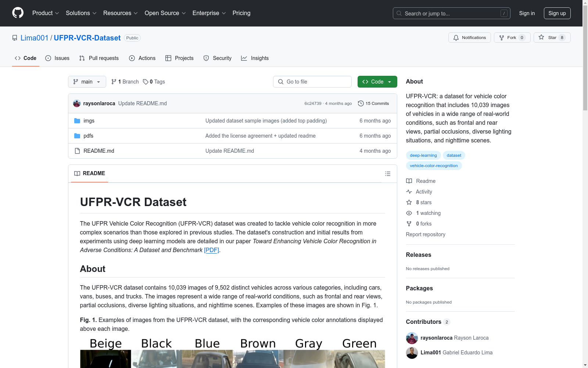This screenshot has height=368, width=588.
Task: Open README.md file icon
Action: pyautogui.click(x=77, y=151)
